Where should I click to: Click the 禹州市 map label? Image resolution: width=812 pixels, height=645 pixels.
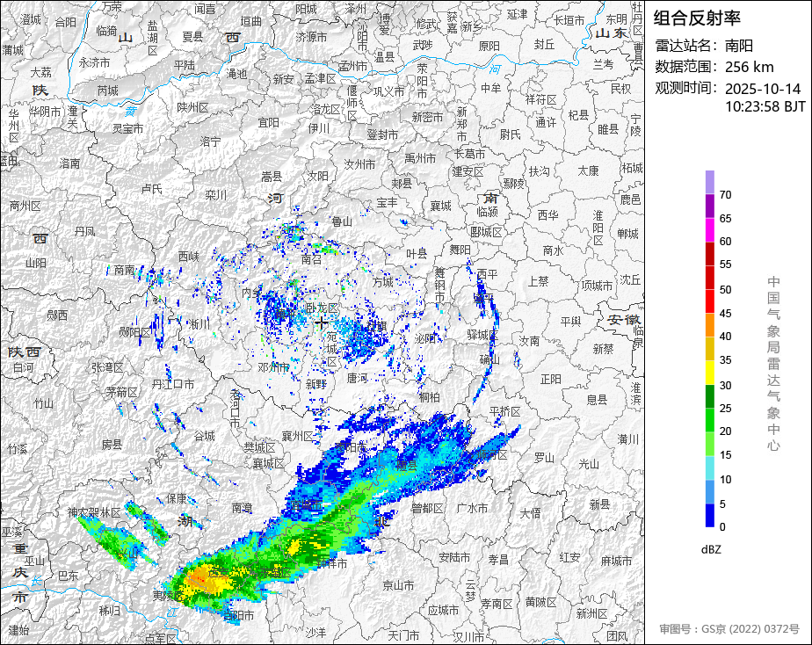(420, 158)
